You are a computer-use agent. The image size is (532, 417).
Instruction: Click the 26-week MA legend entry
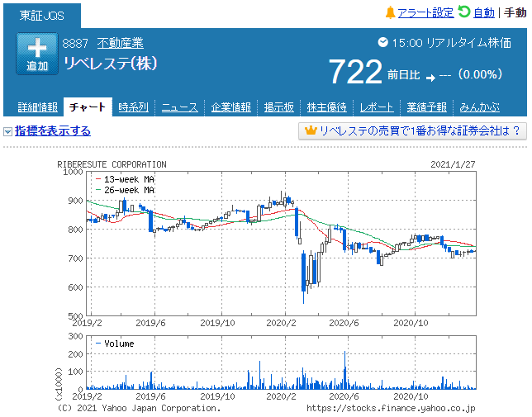[x=126, y=190]
